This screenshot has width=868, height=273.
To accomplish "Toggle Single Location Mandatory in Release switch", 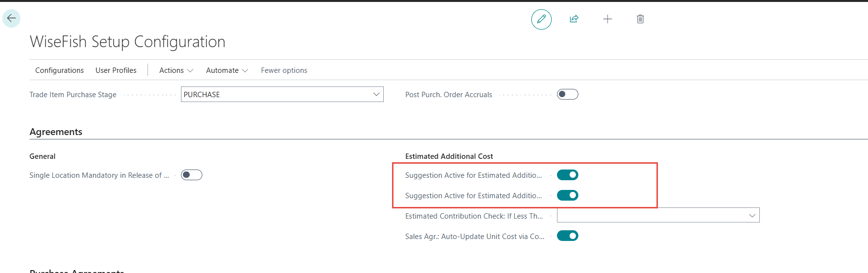I will coord(191,175).
